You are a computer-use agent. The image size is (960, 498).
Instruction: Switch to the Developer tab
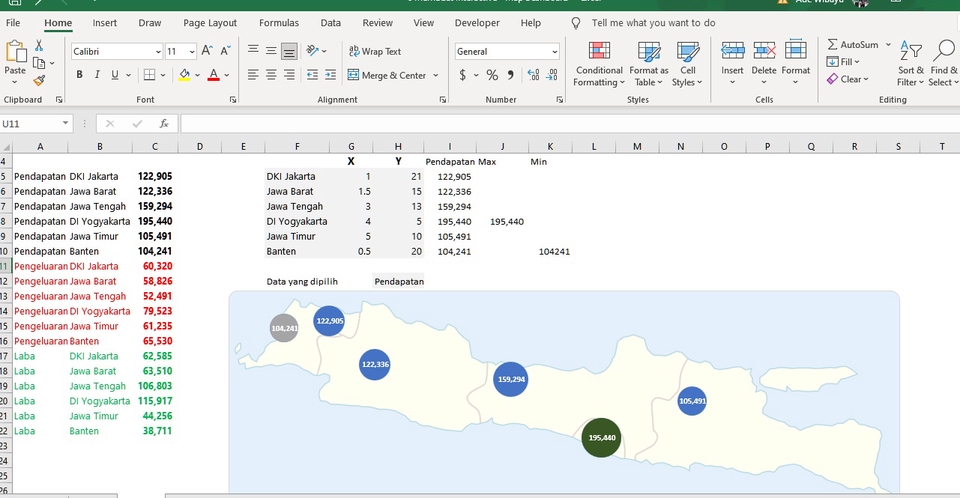[477, 23]
